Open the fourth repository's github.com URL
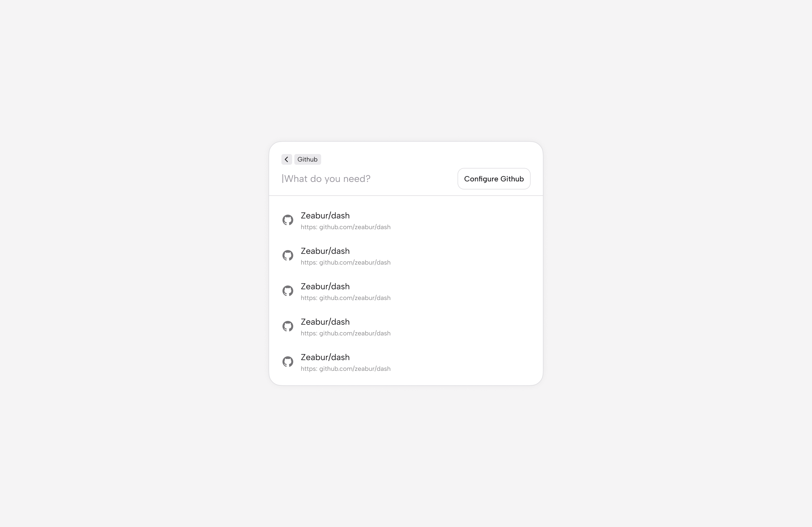 346,333
